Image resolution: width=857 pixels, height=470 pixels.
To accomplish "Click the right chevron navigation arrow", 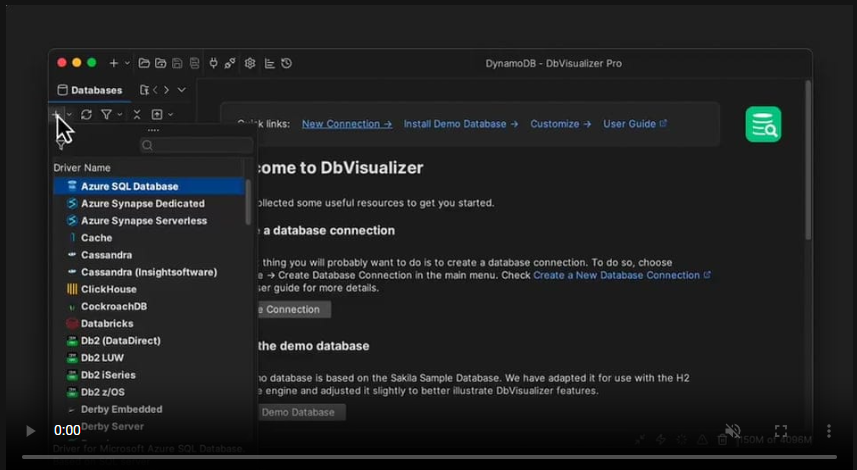I will (x=167, y=90).
